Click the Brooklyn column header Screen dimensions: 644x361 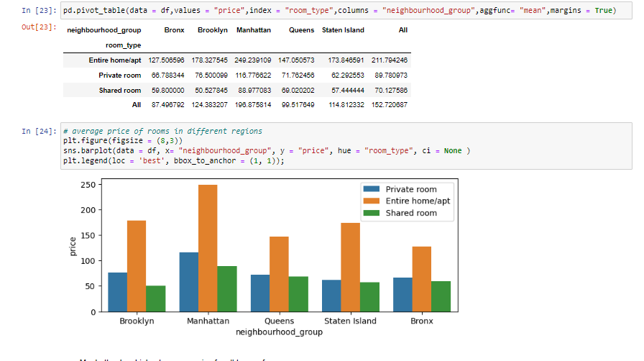212,30
